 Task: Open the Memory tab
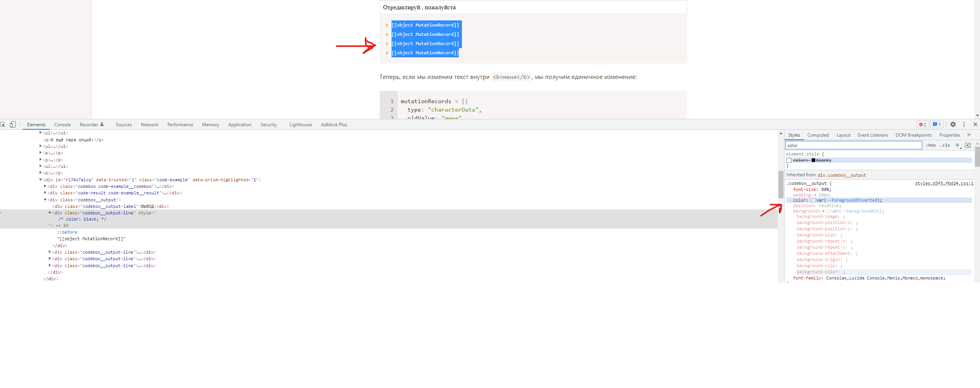210,124
